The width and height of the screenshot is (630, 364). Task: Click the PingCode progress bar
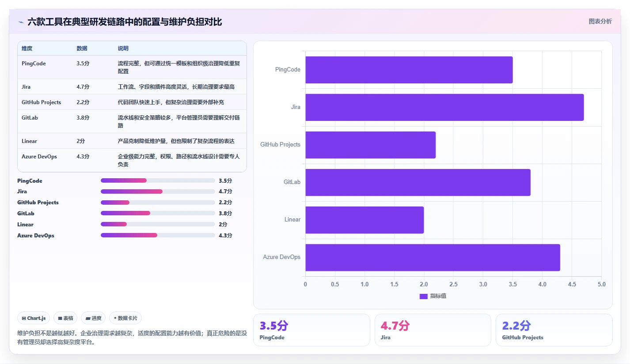[x=158, y=180]
